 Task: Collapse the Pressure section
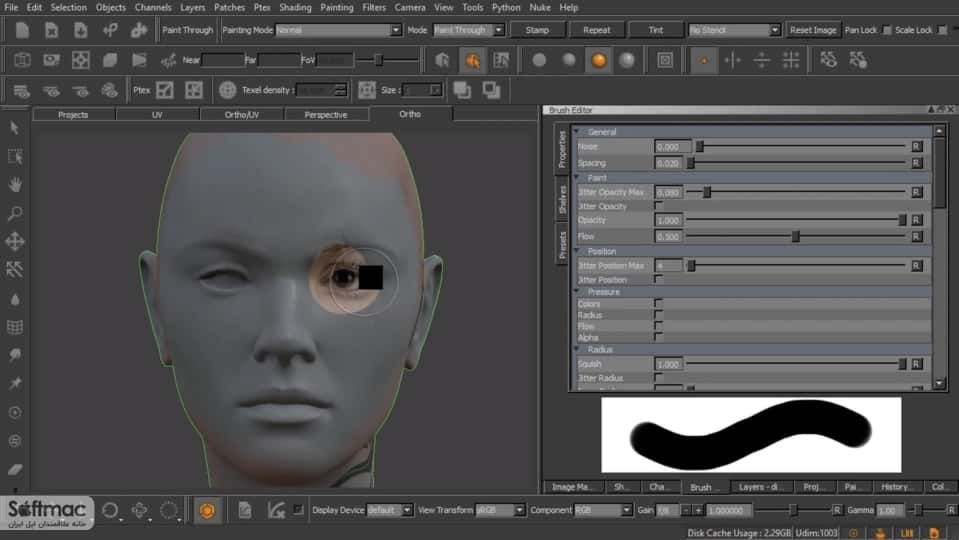coord(577,292)
